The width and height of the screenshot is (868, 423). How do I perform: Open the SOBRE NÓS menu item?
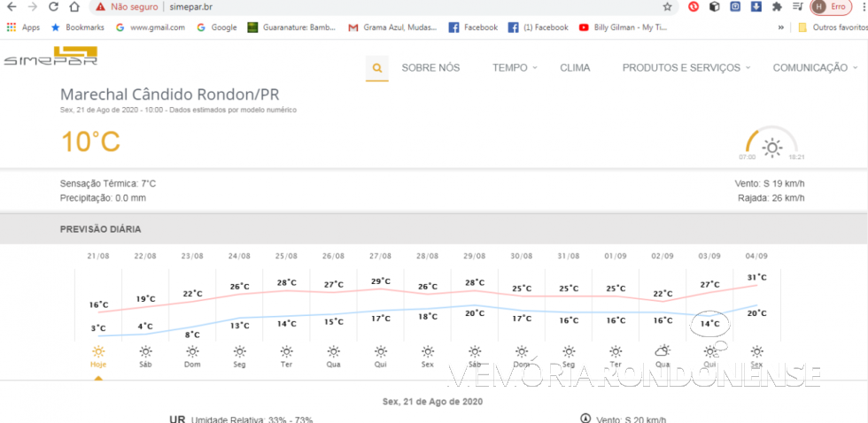tap(430, 68)
